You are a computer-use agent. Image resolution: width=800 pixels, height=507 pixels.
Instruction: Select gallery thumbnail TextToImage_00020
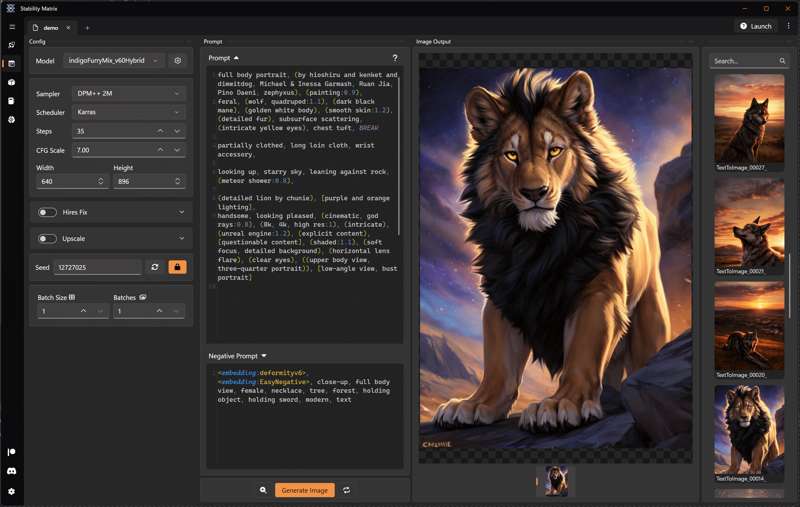click(x=749, y=331)
